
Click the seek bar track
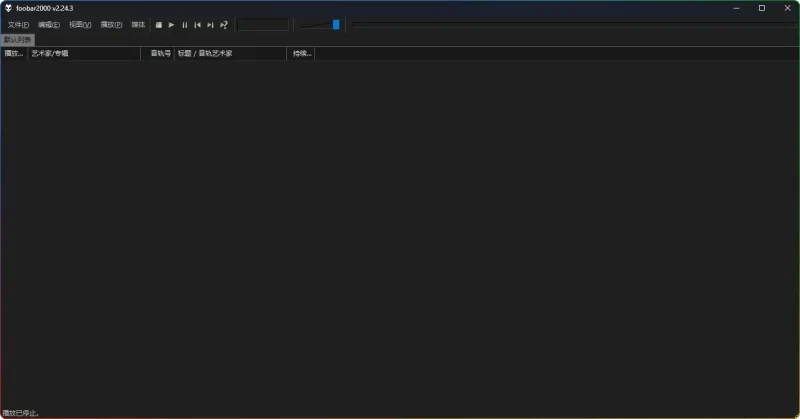(x=574, y=24)
